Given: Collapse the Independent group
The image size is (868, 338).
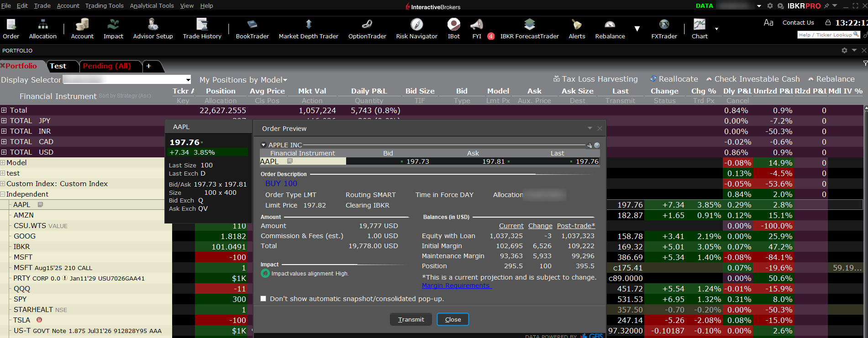Looking at the screenshot, I should 3,194.
